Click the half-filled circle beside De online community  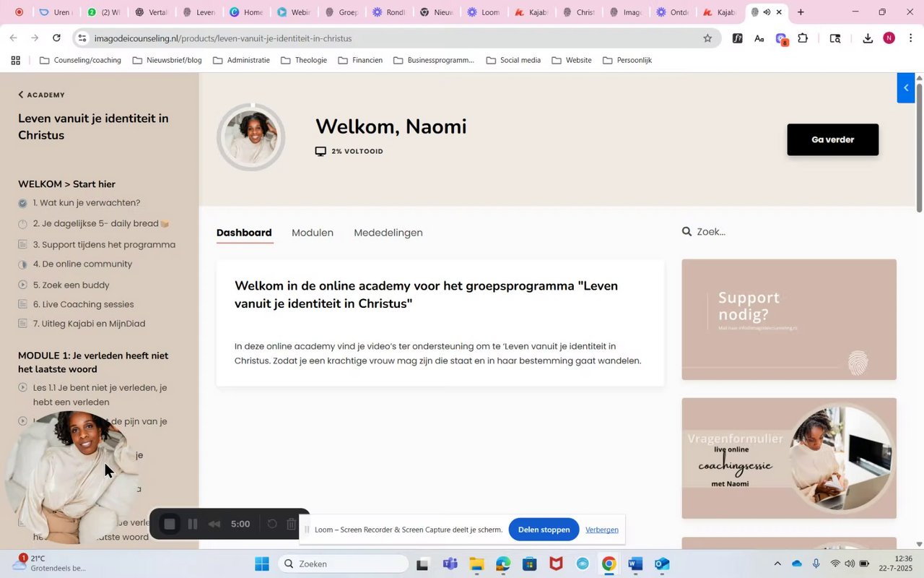click(22, 264)
